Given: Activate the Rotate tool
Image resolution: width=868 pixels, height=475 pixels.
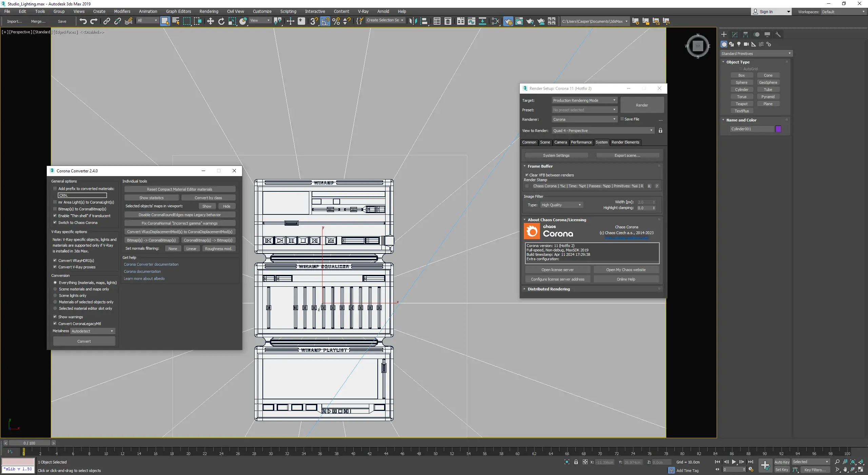Looking at the screenshot, I should coord(221,21).
